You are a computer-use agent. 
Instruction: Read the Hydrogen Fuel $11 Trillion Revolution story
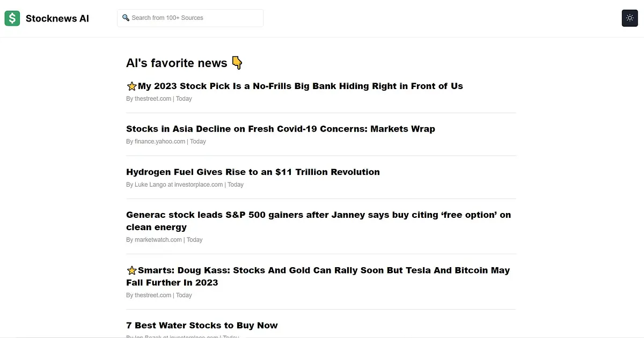coord(253,172)
